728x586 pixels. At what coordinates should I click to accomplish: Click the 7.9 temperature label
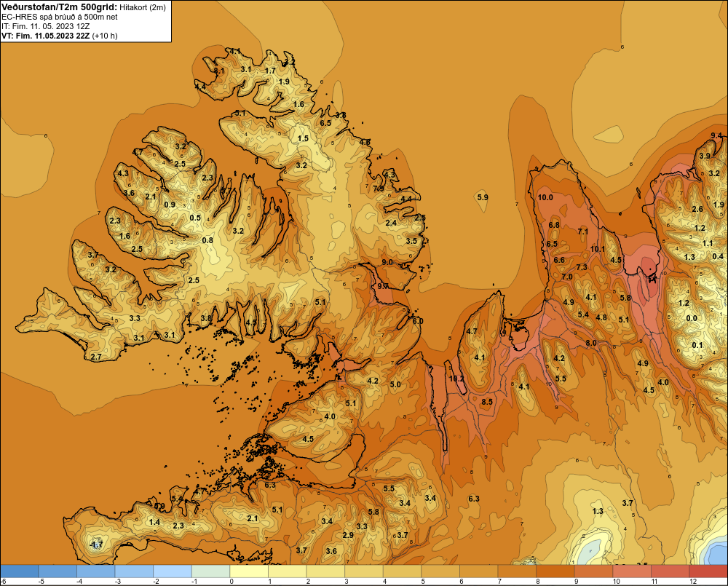379,189
